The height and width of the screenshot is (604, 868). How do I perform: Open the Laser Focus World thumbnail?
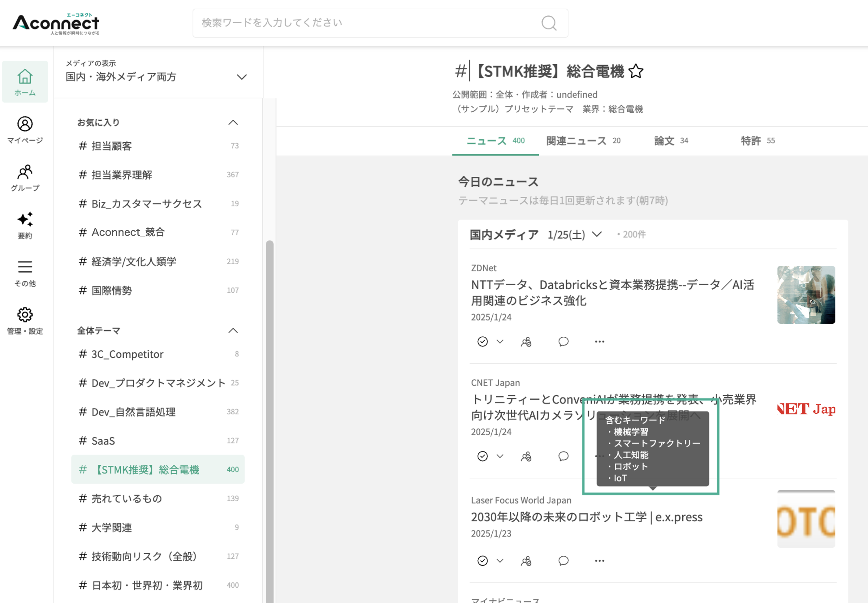[806, 519]
